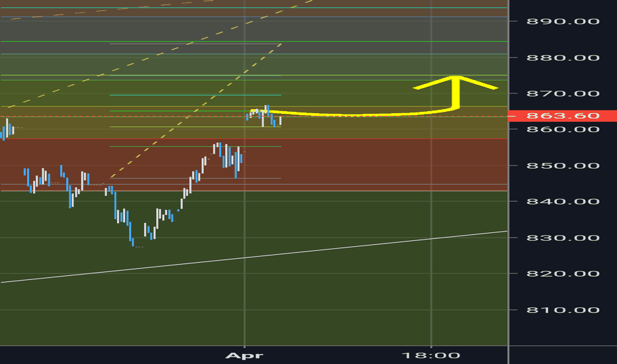Select the white rising trend line
Screen dimensions: 617x364
[x=254, y=257]
